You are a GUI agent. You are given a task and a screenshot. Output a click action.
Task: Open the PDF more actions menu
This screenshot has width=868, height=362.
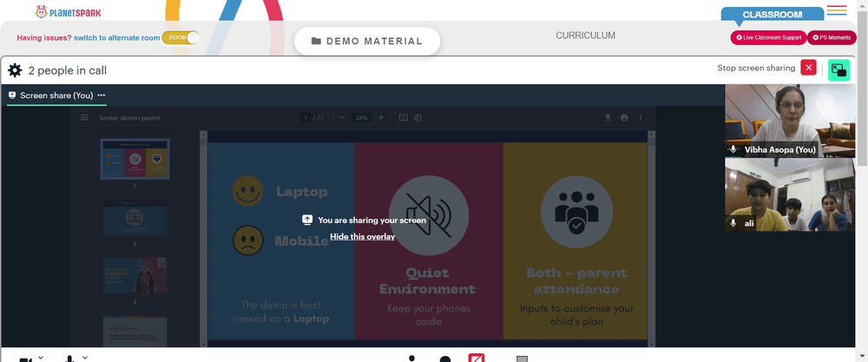pyautogui.click(x=641, y=117)
